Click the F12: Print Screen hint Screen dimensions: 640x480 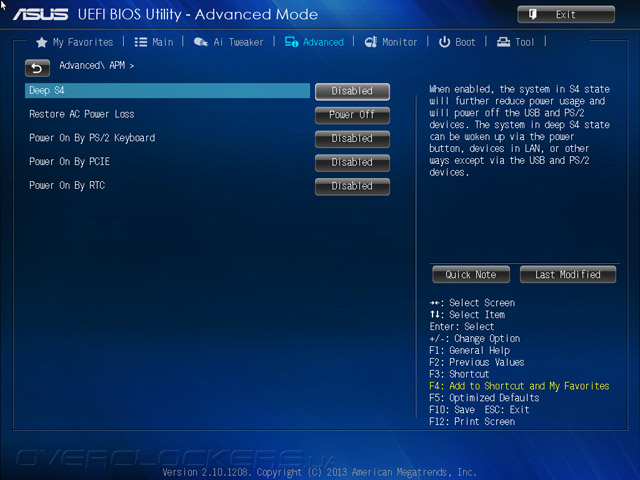[472, 422]
